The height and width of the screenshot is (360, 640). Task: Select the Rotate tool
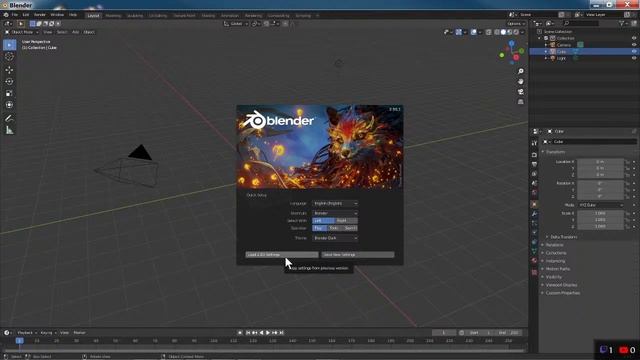(9, 82)
